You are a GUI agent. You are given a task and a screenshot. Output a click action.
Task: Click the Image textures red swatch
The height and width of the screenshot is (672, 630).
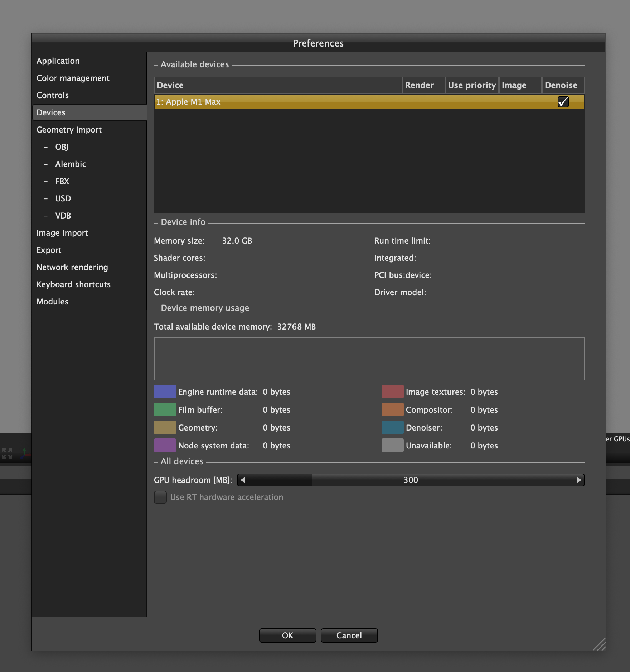pos(393,392)
